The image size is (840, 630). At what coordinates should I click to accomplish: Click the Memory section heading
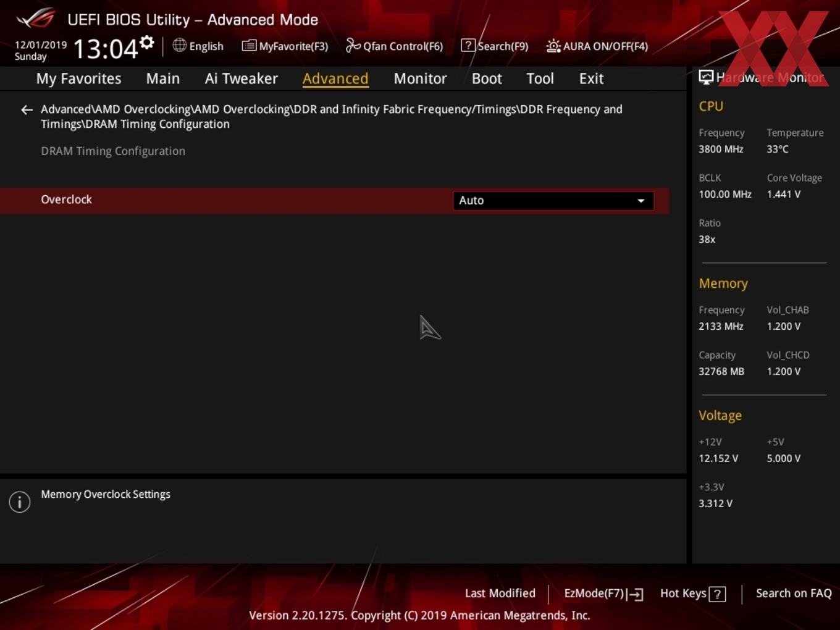tap(723, 283)
